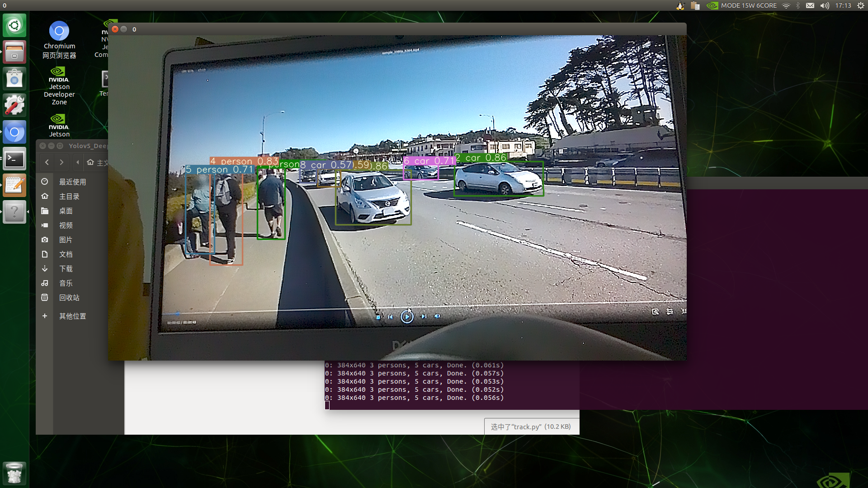Viewport: 868px width, 488px height.
Task: Open NVIDIA Jetson Developer Zone desktop shortcut
Action: pyautogui.click(x=59, y=86)
